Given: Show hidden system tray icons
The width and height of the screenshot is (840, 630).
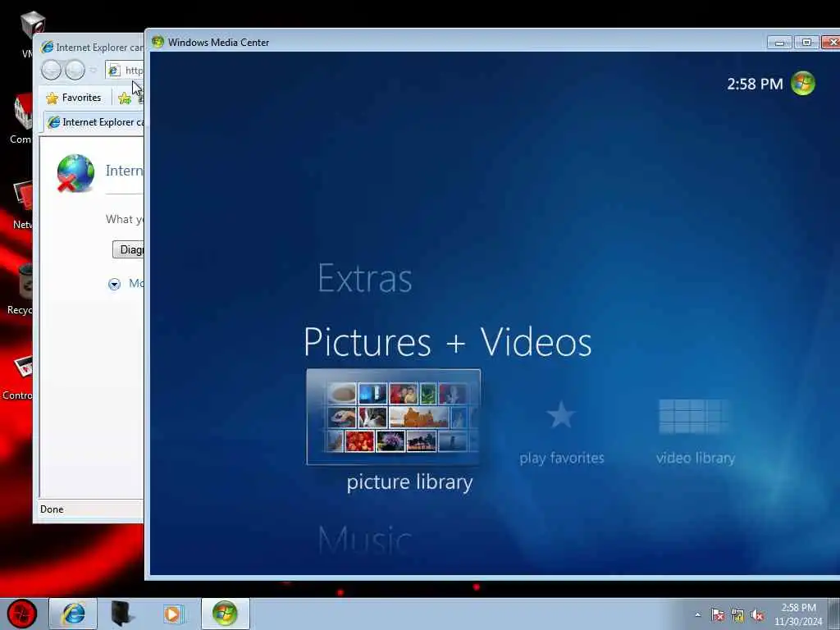Looking at the screenshot, I should 697,615.
